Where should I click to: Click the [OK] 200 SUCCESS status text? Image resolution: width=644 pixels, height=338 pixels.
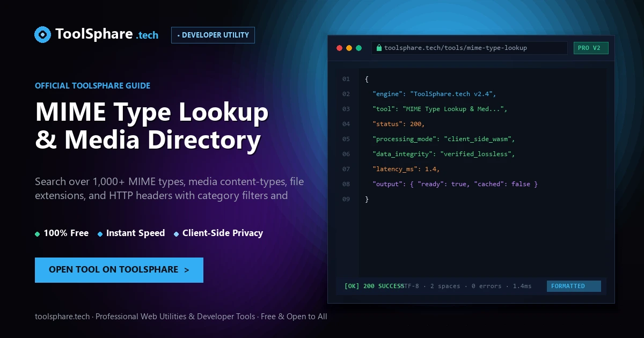coord(374,286)
